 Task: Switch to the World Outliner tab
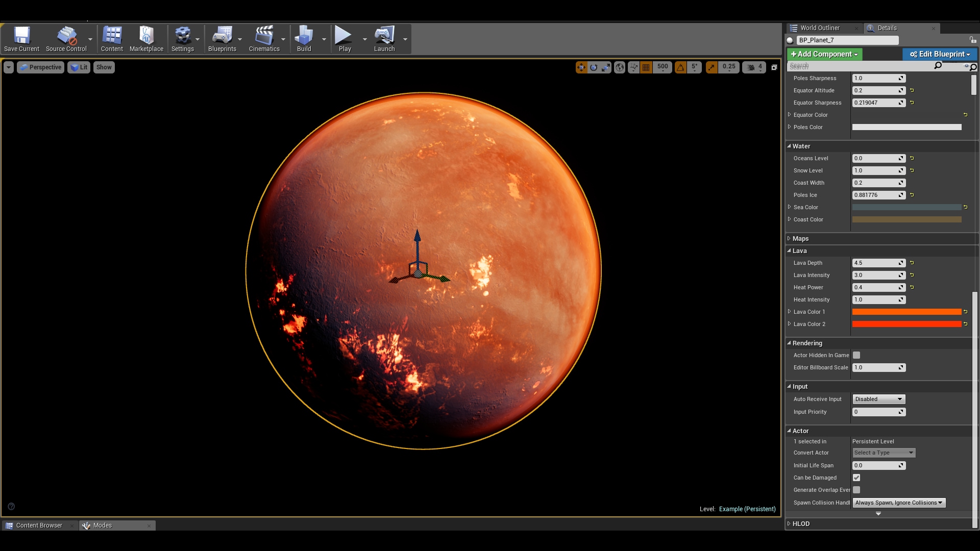pyautogui.click(x=820, y=28)
